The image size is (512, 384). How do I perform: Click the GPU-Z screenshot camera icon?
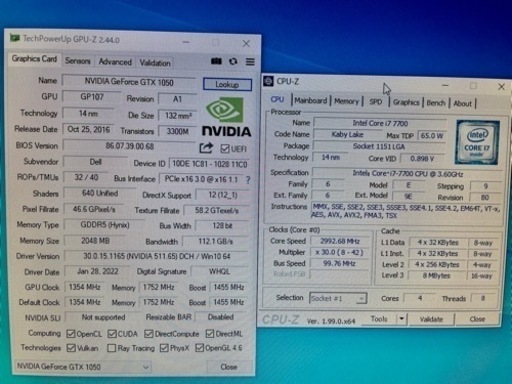216,61
